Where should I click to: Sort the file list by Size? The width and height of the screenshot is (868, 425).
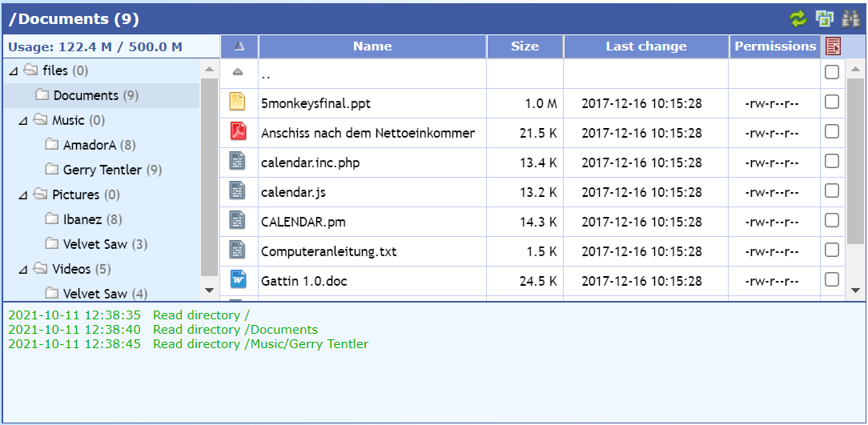click(524, 46)
